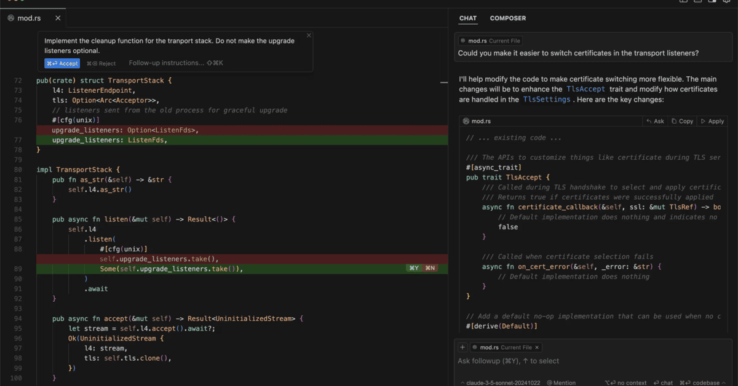Click '#[derive(Default)]' in chat code
The height and width of the screenshot is (386, 738).
pos(501,326)
